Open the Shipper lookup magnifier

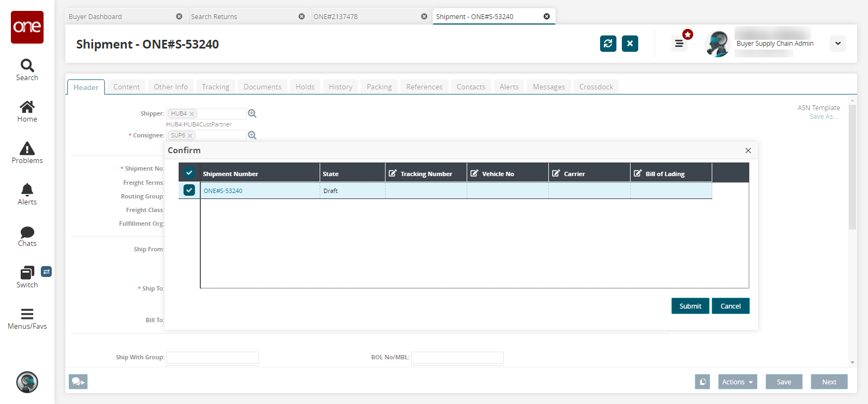point(252,113)
